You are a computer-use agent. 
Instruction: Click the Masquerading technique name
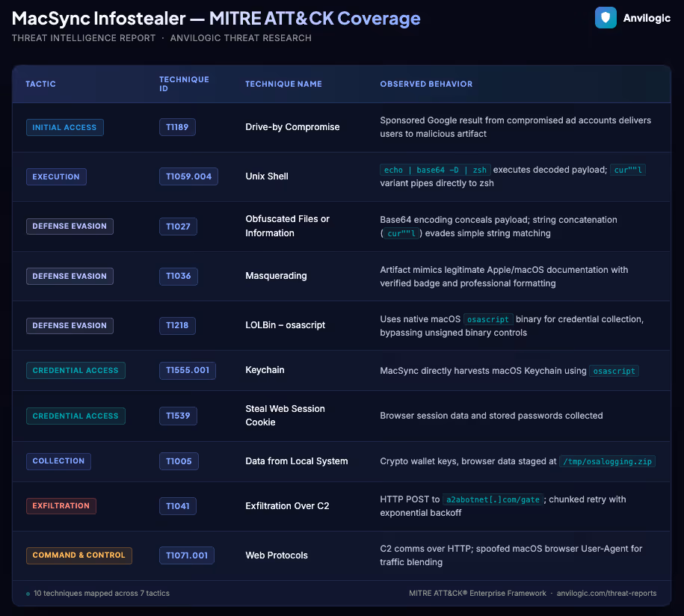[276, 276]
